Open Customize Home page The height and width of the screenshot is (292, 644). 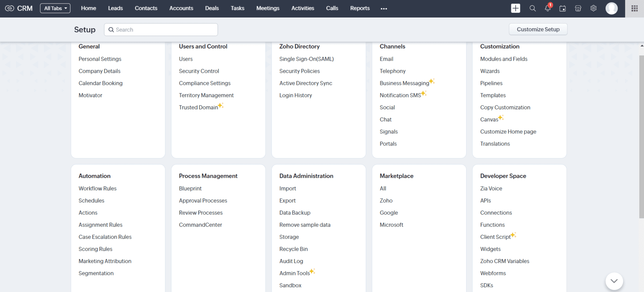(508, 132)
